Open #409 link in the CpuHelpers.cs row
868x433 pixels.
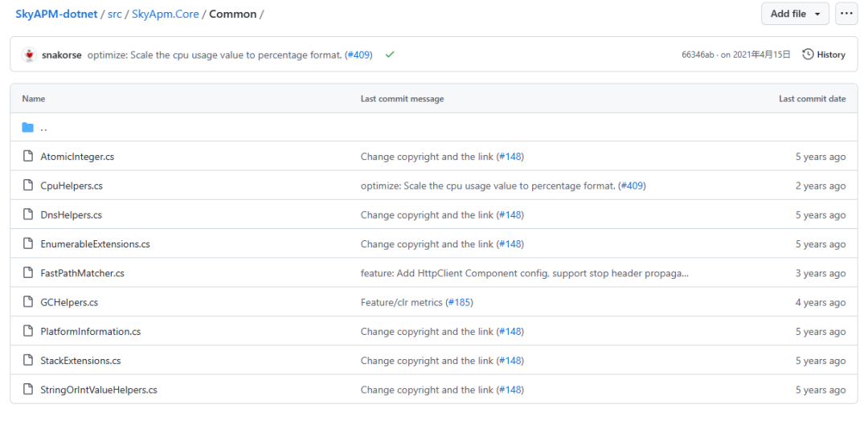click(632, 186)
